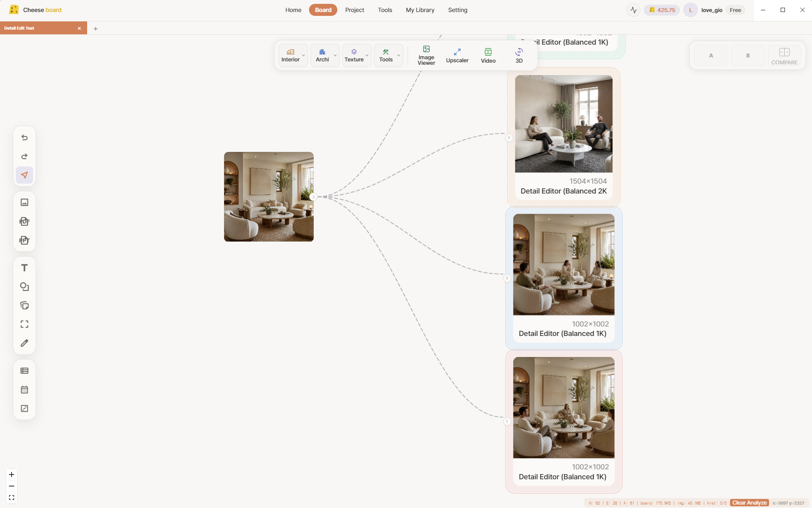Click the L user avatar

[x=691, y=10]
